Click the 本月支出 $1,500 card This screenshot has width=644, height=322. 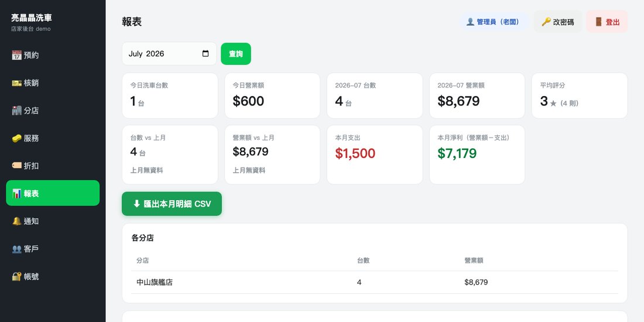pos(375,155)
